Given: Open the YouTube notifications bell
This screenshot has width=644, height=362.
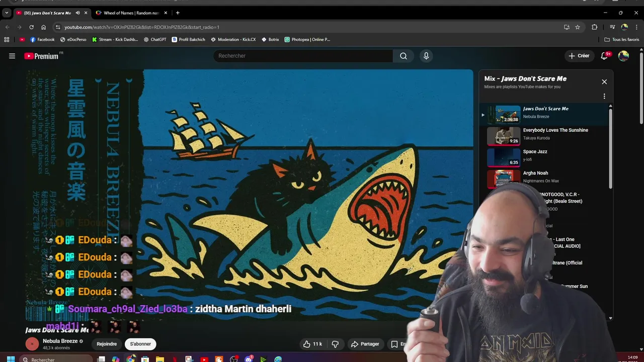Looking at the screenshot, I should pos(604,56).
